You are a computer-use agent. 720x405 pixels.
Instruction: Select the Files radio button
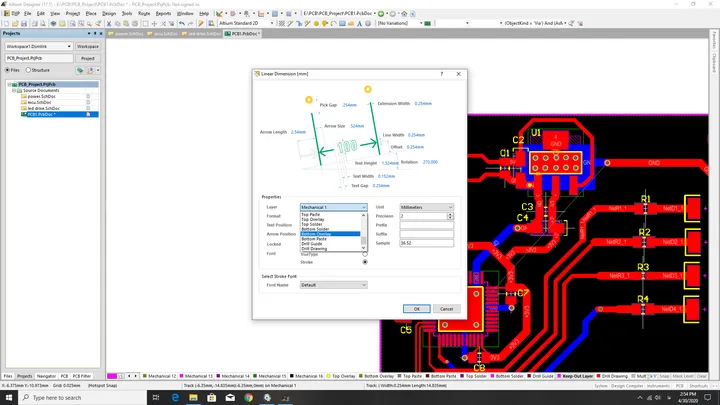point(7,70)
